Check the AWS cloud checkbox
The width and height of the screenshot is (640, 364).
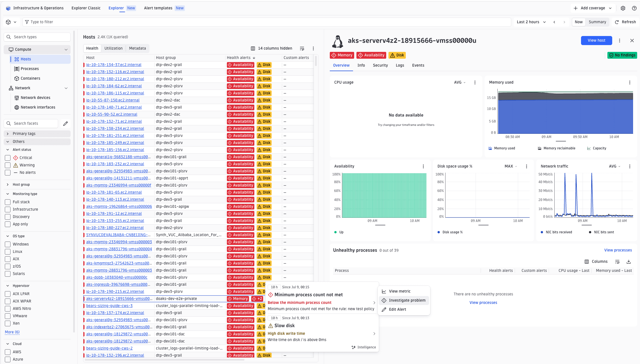tap(8, 352)
